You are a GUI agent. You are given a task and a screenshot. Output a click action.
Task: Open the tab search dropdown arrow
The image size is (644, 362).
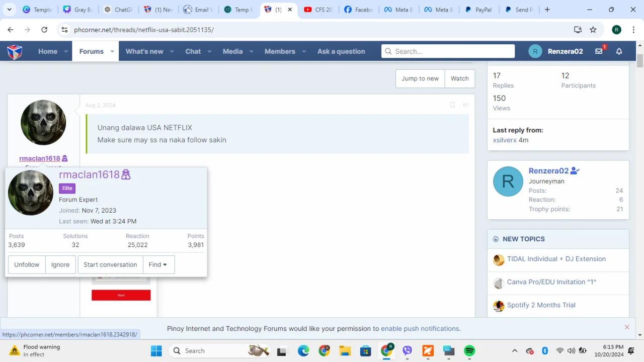[9, 10]
